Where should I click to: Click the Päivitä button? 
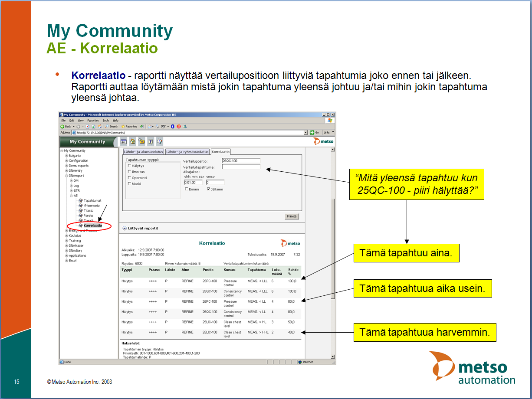click(292, 216)
